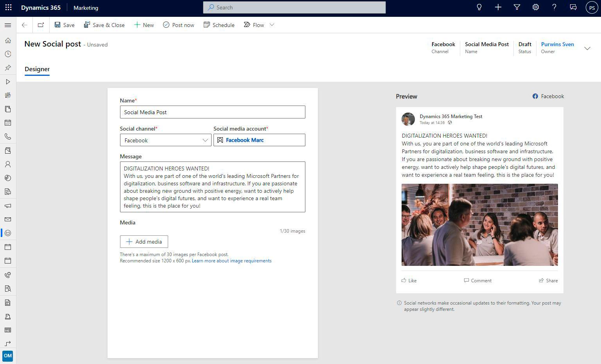The height and width of the screenshot is (364, 601).
Task: Open the Marketing app name in header
Action: pyautogui.click(x=86, y=8)
